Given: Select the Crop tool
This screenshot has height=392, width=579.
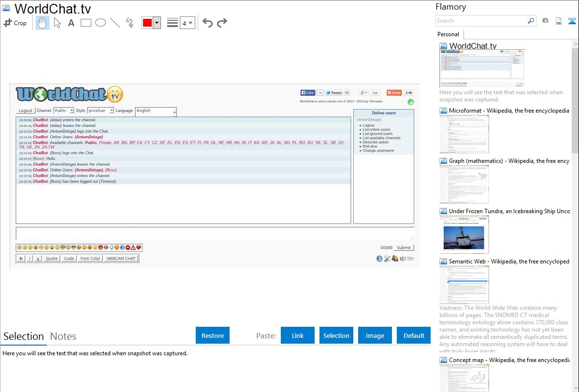Looking at the screenshot, I should 15,23.
